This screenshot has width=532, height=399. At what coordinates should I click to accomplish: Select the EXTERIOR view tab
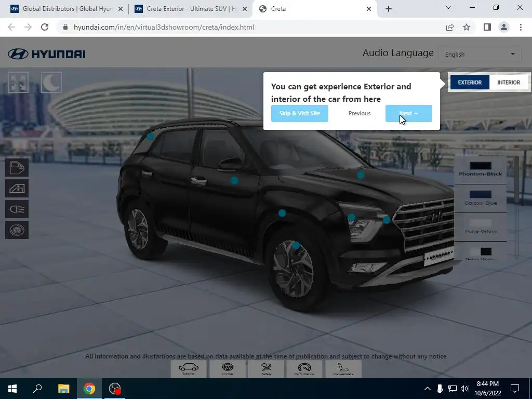(470, 83)
